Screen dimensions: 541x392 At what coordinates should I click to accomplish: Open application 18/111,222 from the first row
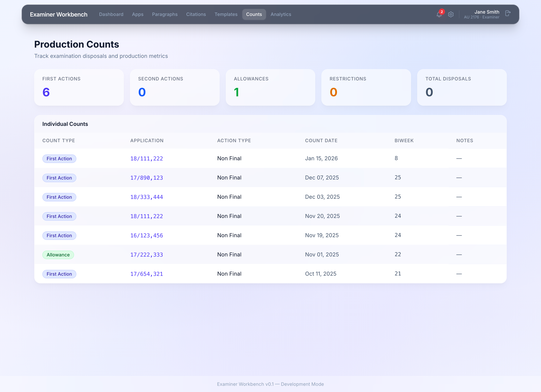147,158
